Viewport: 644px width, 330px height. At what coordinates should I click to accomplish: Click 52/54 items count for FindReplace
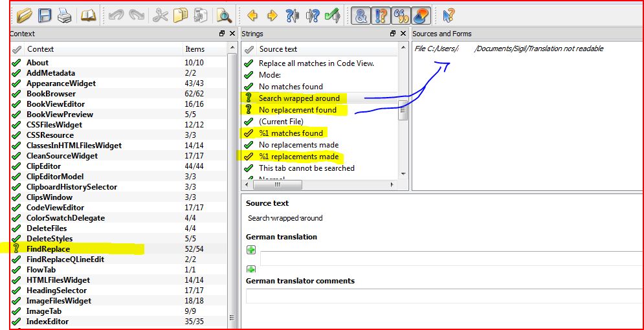click(x=194, y=248)
